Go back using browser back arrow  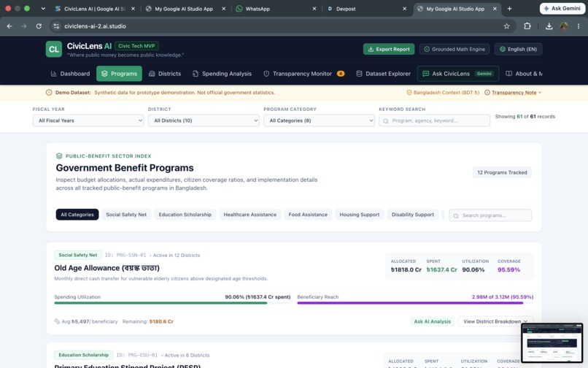pos(9,26)
